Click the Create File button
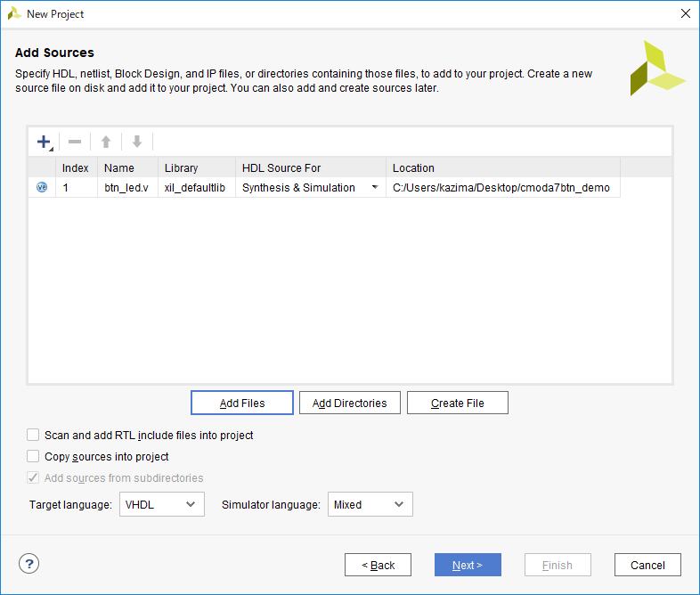Screen dimensions: 700x595 458,403
